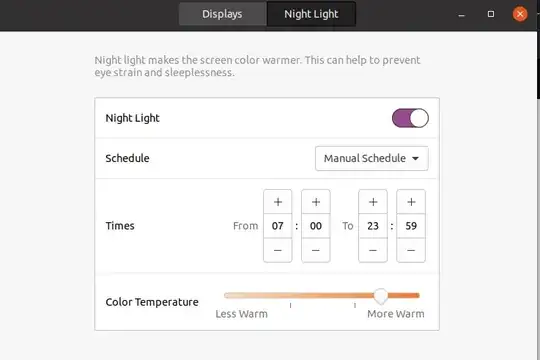This screenshot has height=360, width=540.
Task: Maximize the settings window
Action: pos(491,14)
